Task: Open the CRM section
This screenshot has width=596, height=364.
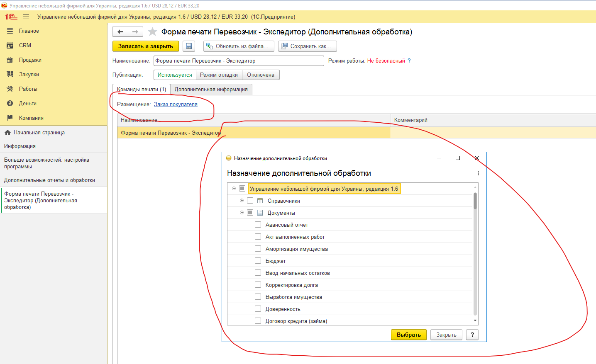Action: (x=25, y=45)
